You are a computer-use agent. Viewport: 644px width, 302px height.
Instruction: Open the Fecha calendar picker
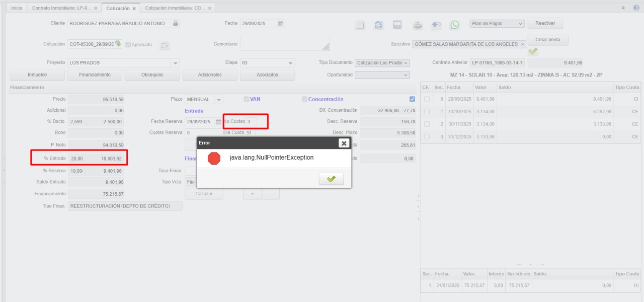pos(281,24)
